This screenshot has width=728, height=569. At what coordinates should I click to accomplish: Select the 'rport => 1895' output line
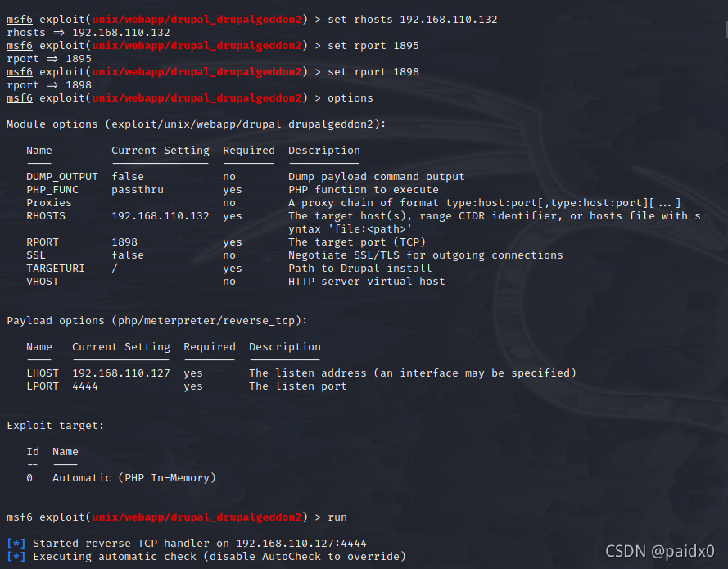click(49, 59)
